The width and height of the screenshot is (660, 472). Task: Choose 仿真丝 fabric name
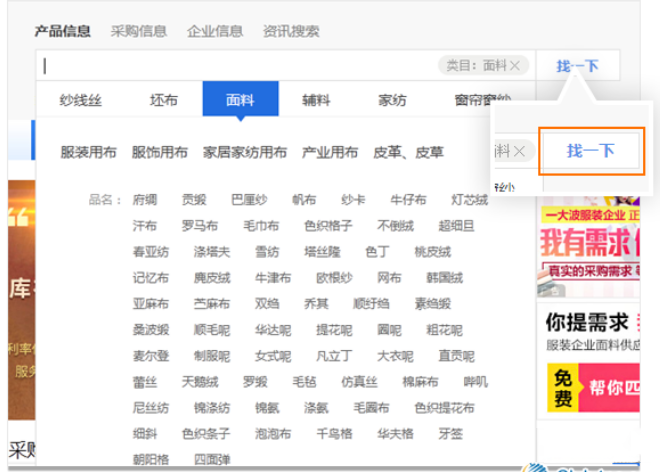359,382
